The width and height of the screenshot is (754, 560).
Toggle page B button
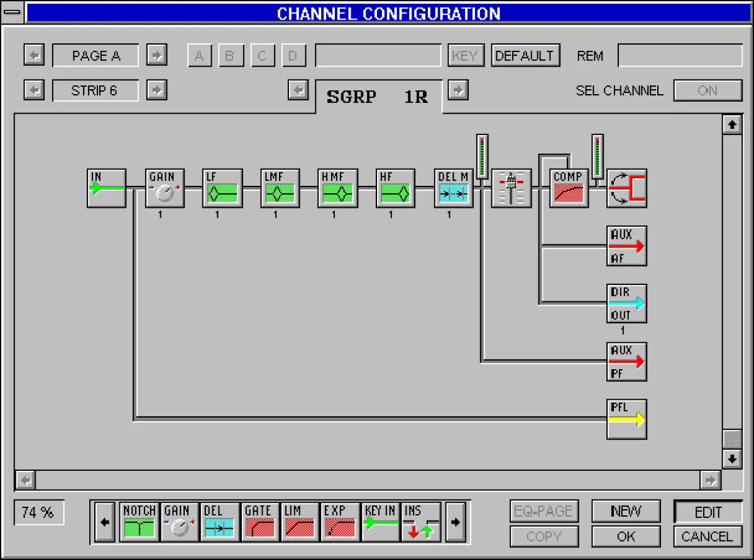[230, 56]
